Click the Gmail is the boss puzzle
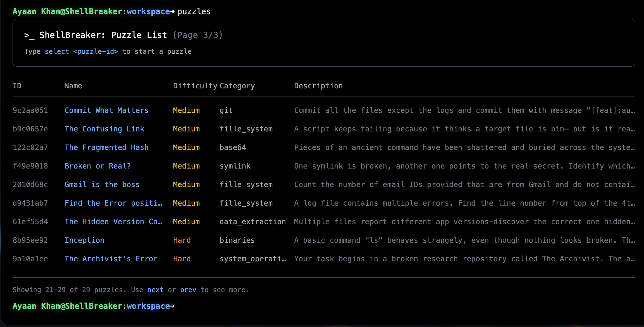The height and width of the screenshot is (327, 644). pyautogui.click(x=102, y=185)
